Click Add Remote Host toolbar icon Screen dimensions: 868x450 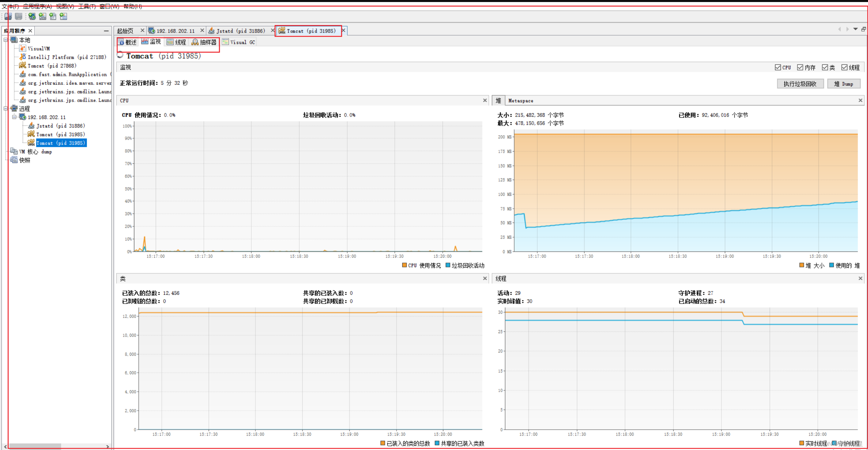tap(32, 16)
